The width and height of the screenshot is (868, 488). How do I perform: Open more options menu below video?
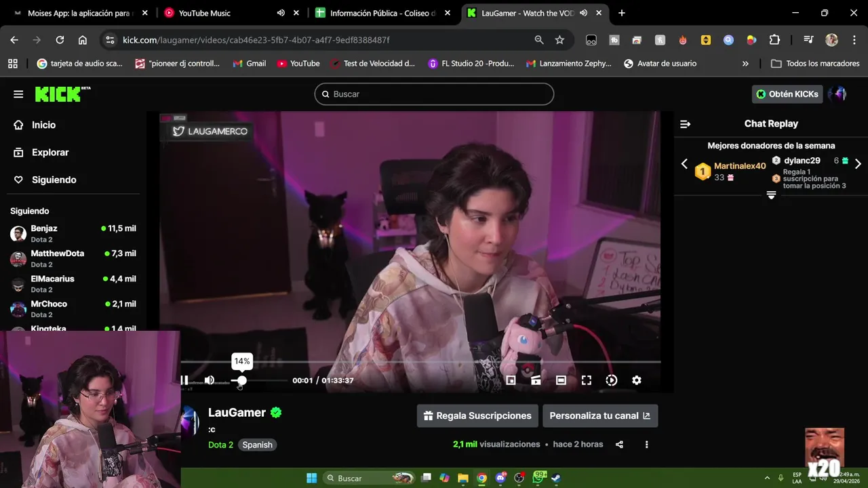coord(646,445)
